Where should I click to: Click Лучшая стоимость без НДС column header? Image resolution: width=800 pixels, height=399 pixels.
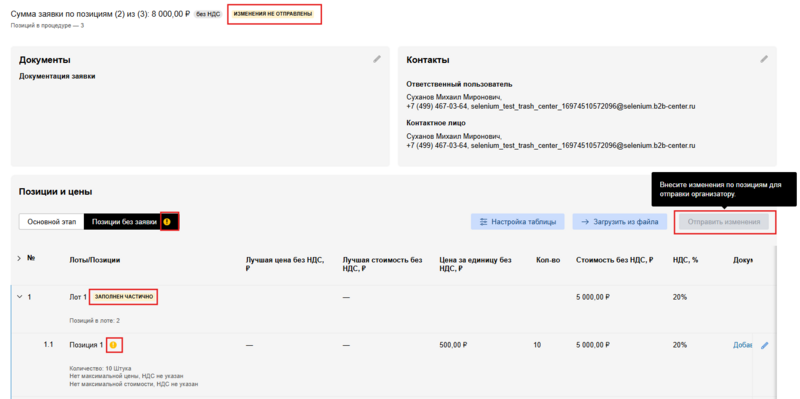pos(382,263)
